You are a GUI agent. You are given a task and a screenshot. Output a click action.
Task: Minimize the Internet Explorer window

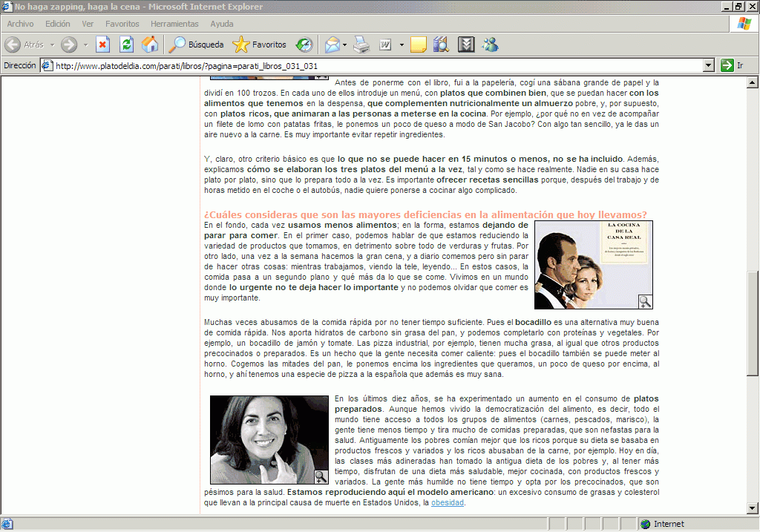click(727, 6)
